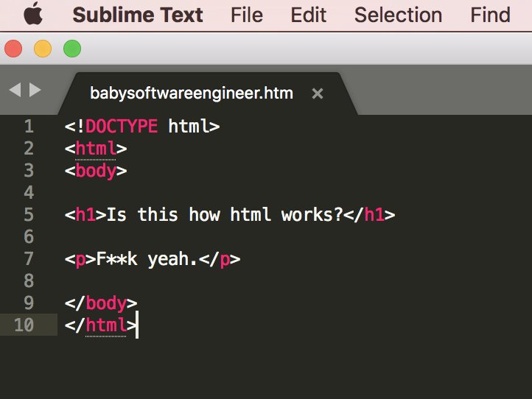Click the closing html tag on line 10
The image size is (532, 399).
click(101, 325)
